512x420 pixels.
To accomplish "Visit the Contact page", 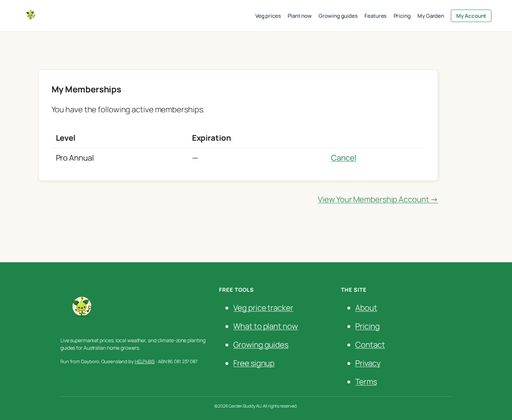I will point(370,345).
